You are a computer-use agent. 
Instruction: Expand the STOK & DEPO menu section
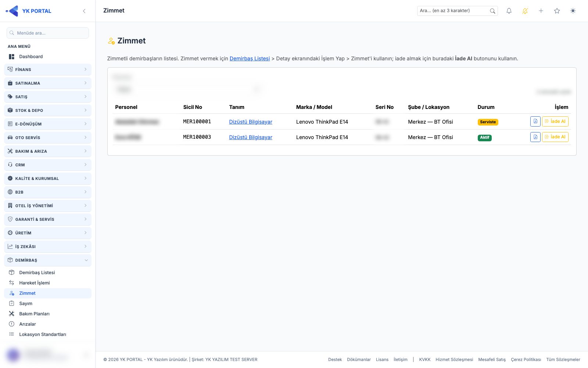point(48,110)
